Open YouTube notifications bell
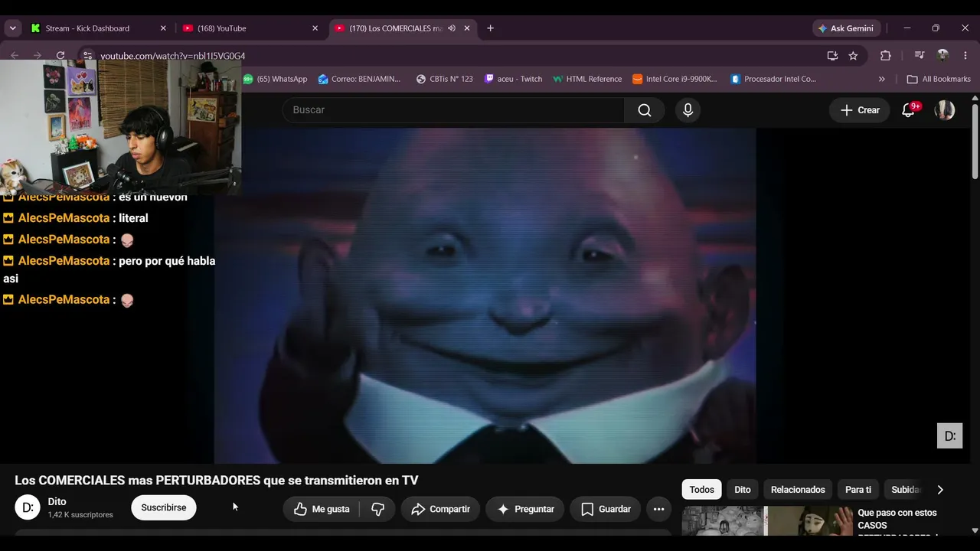Image resolution: width=980 pixels, height=551 pixels. tap(909, 110)
